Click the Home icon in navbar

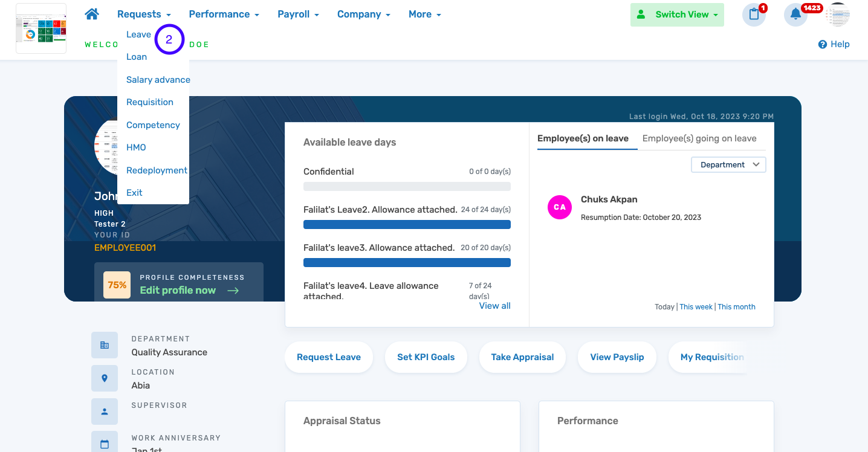[92, 15]
